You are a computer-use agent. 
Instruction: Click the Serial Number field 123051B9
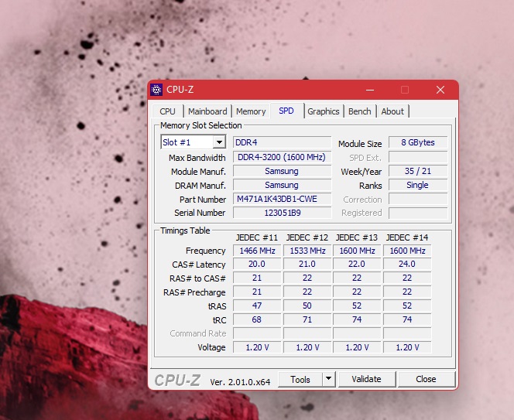point(282,213)
